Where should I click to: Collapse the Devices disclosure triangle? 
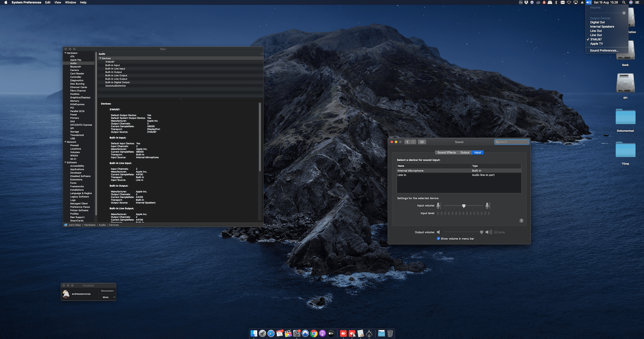[x=100, y=58]
